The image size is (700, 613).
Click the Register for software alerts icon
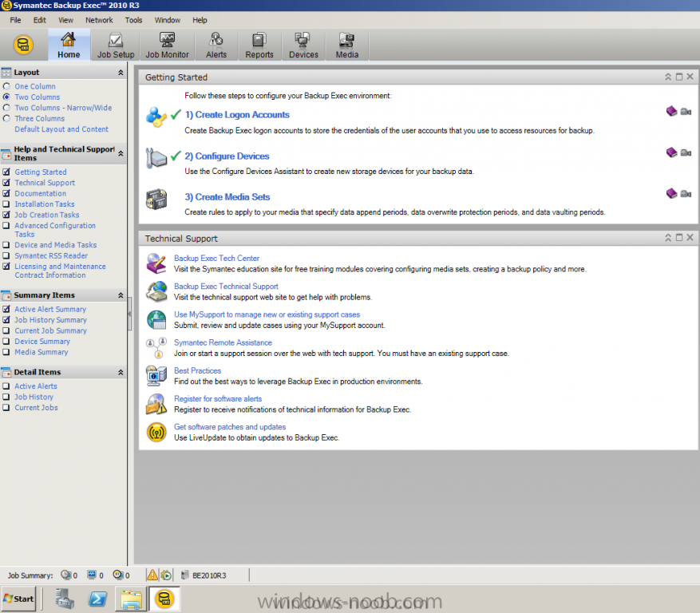click(156, 404)
